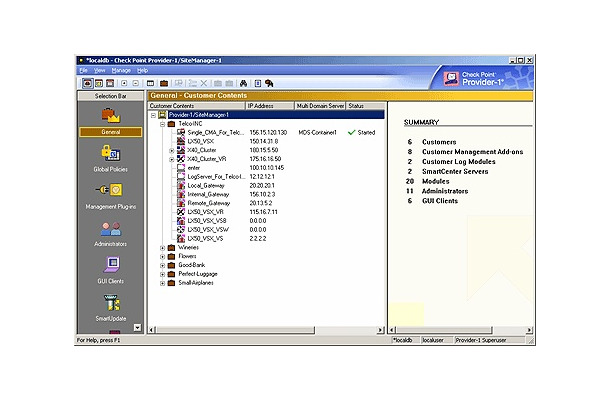The height and width of the screenshot is (400, 610).
Task: Click the greyed-out X delete toolbar icon
Action: [203, 83]
